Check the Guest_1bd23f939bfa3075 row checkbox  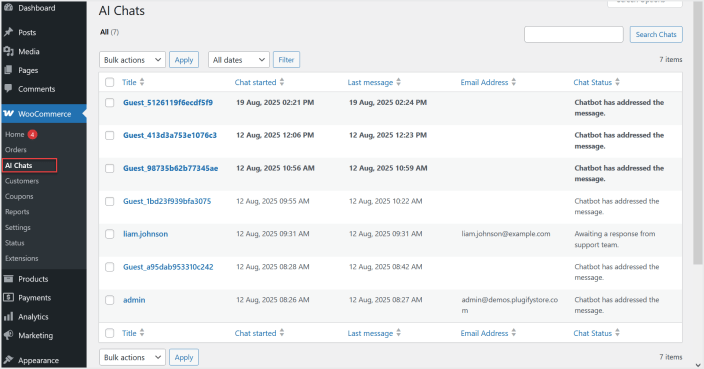pos(110,201)
